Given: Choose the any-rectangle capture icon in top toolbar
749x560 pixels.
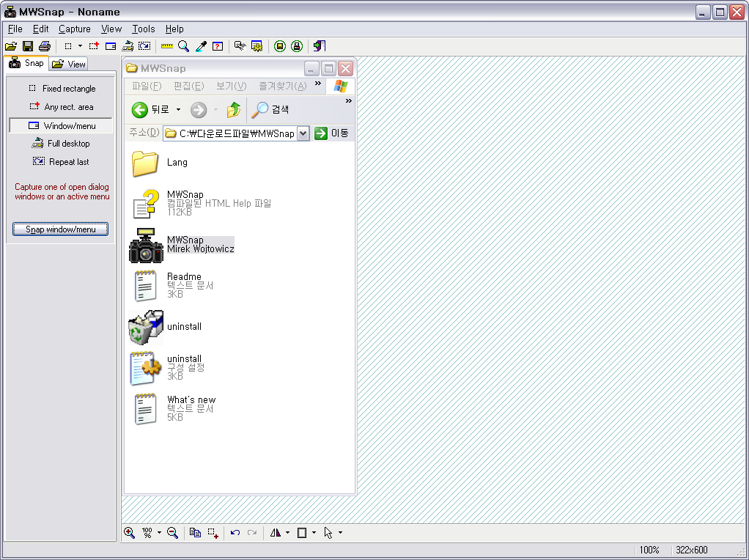Looking at the screenshot, I should 94,46.
